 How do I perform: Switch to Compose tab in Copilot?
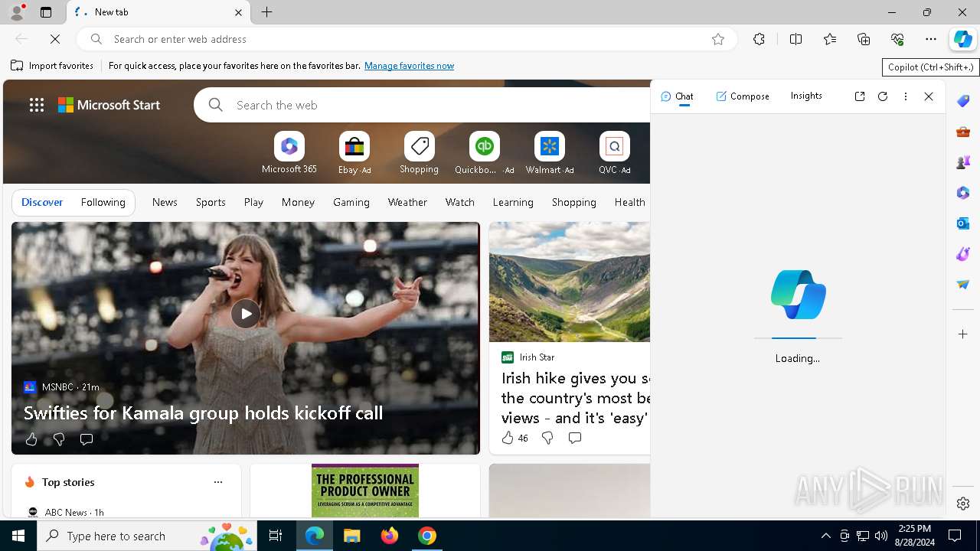pos(743,96)
